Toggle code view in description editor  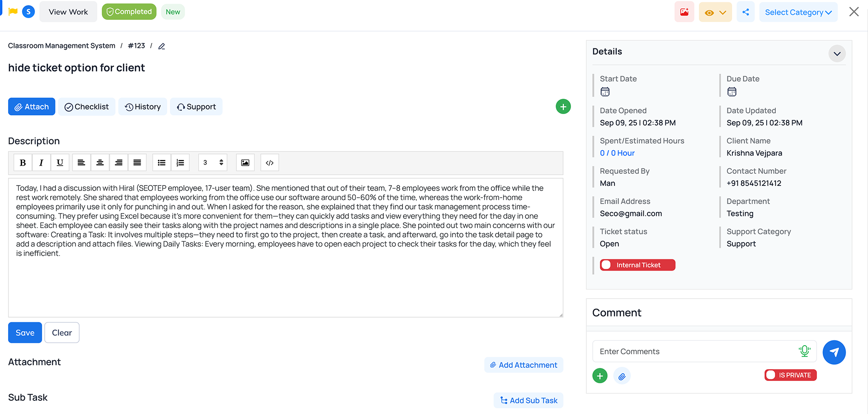point(269,163)
